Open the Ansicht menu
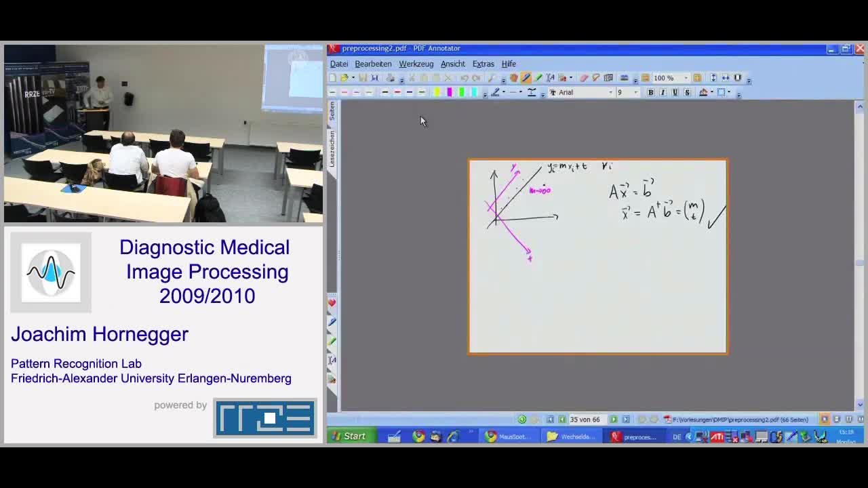 pos(452,64)
